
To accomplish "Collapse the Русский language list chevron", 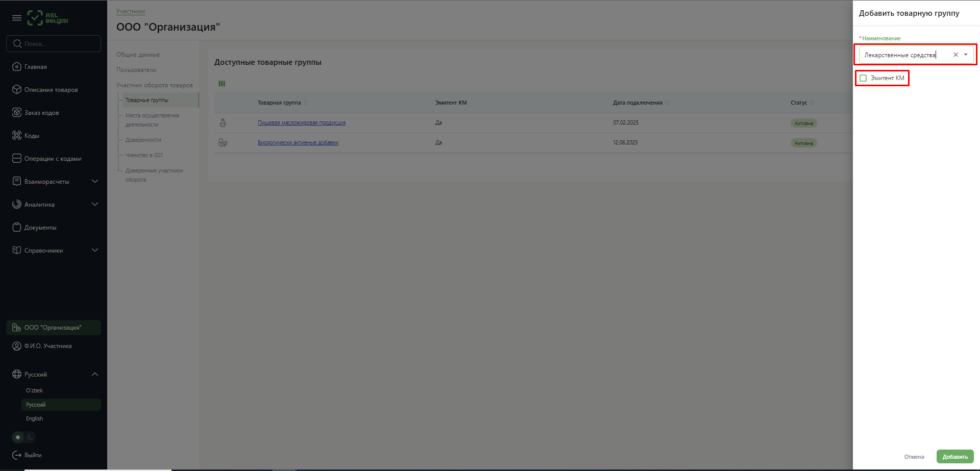I will (x=95, y=375).
